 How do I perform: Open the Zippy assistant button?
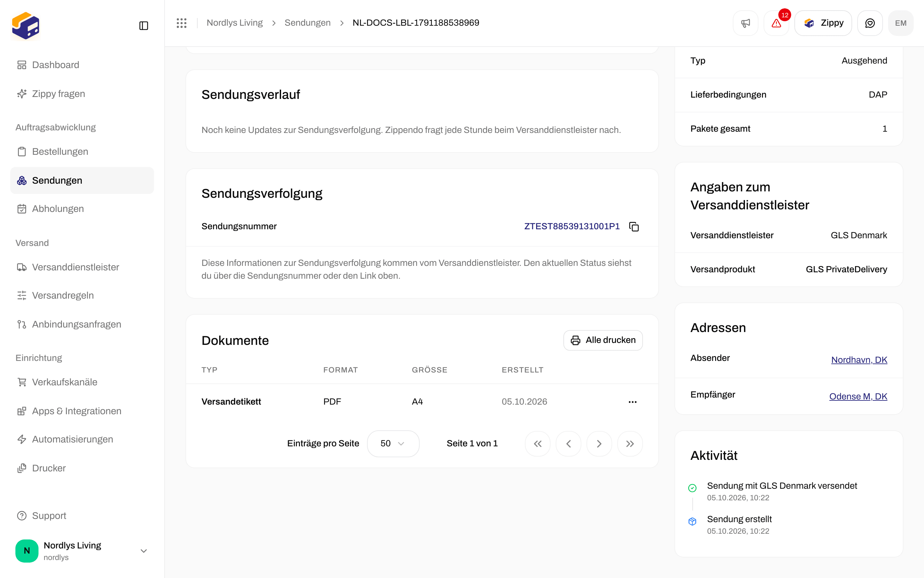823,23
